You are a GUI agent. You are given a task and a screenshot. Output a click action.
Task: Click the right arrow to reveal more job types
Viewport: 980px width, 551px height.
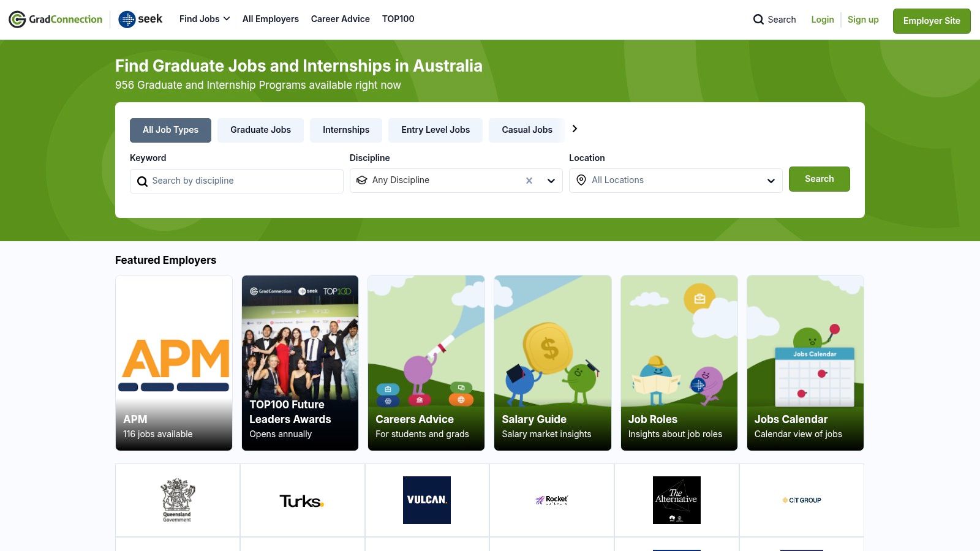tap(575, 129)
